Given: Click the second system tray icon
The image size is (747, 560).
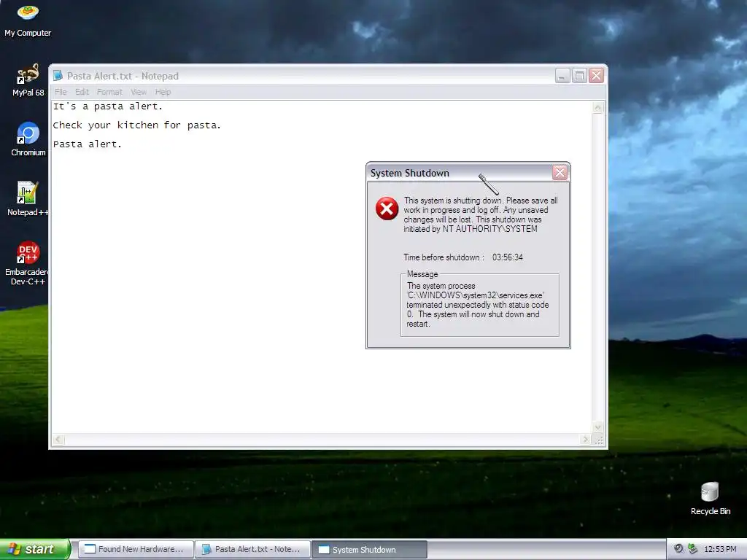Looking at the screenshot, I should coord(692,549).
